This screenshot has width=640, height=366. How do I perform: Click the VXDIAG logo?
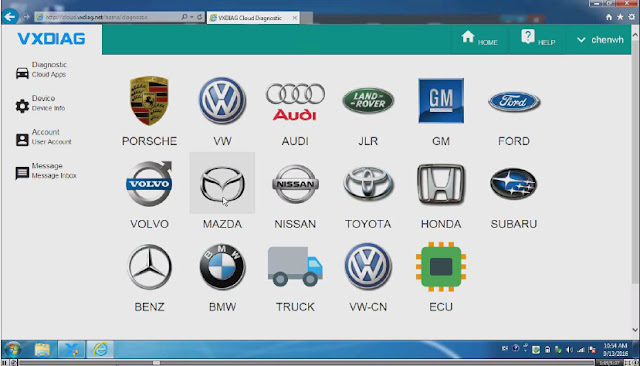point(51,39)
